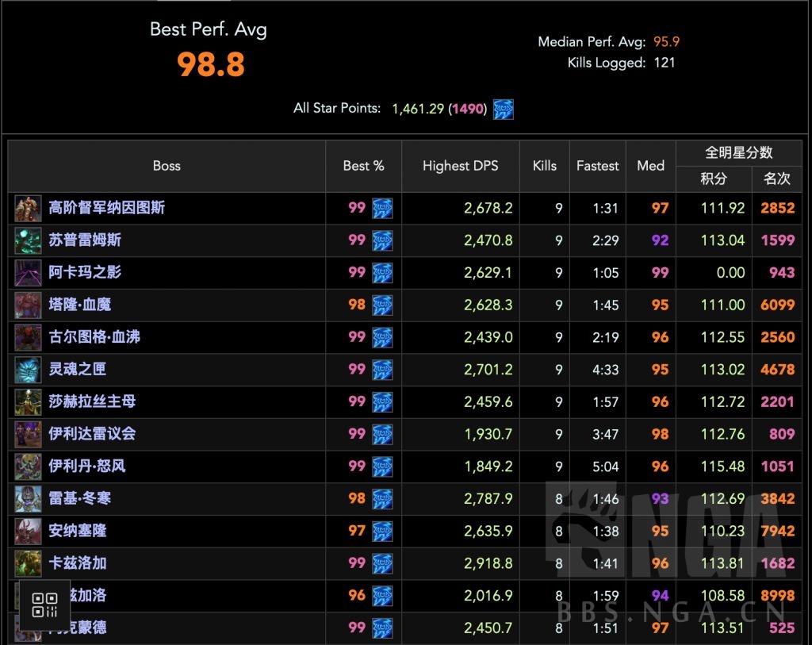Click the QR code icon in the bottom left corner

click(x=44, y=606)
